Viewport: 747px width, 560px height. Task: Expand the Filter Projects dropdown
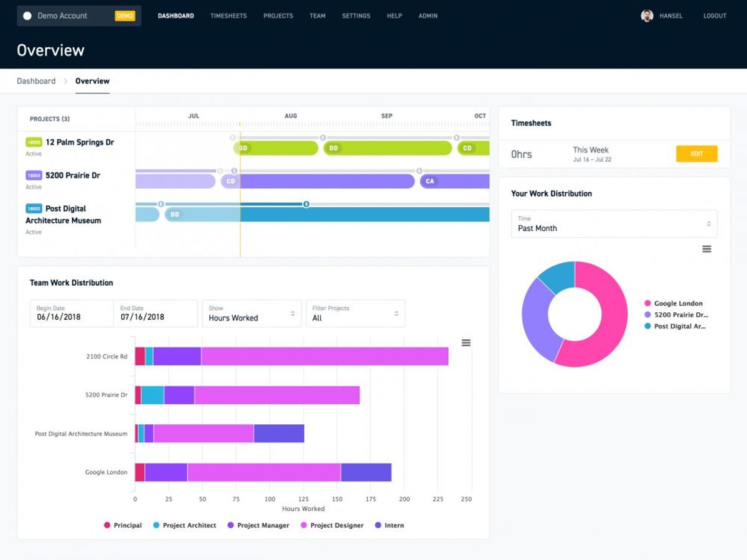click(x=355, y=314)
